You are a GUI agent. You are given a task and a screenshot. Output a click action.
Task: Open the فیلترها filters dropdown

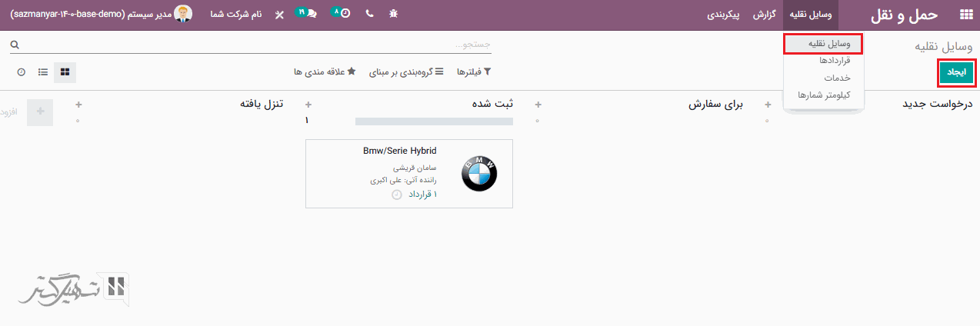[x=474, y=72]
